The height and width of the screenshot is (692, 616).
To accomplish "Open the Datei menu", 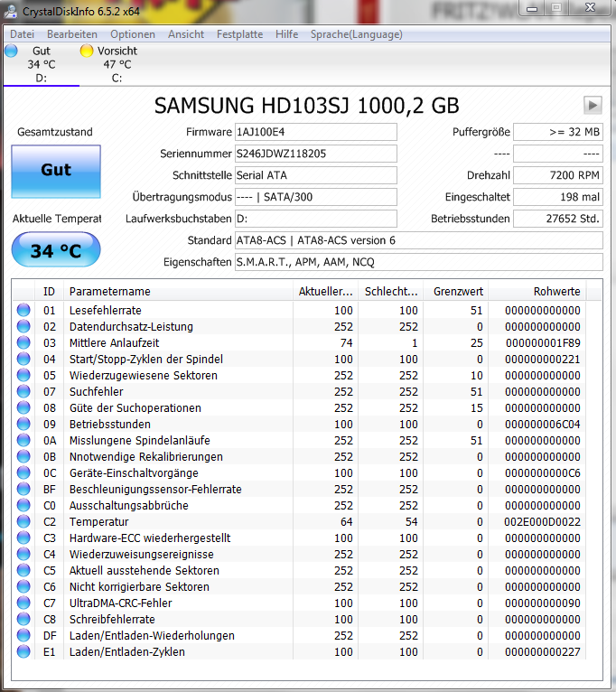I will tap(22, 34).
